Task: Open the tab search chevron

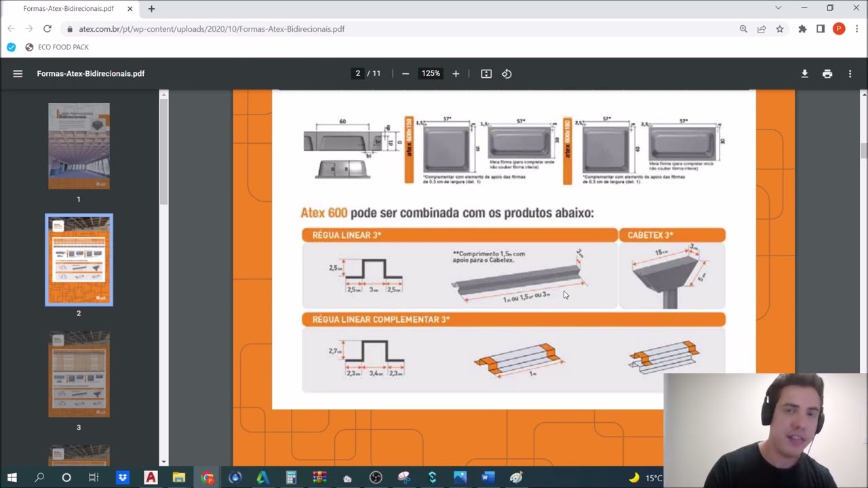Action: (778, 8)
